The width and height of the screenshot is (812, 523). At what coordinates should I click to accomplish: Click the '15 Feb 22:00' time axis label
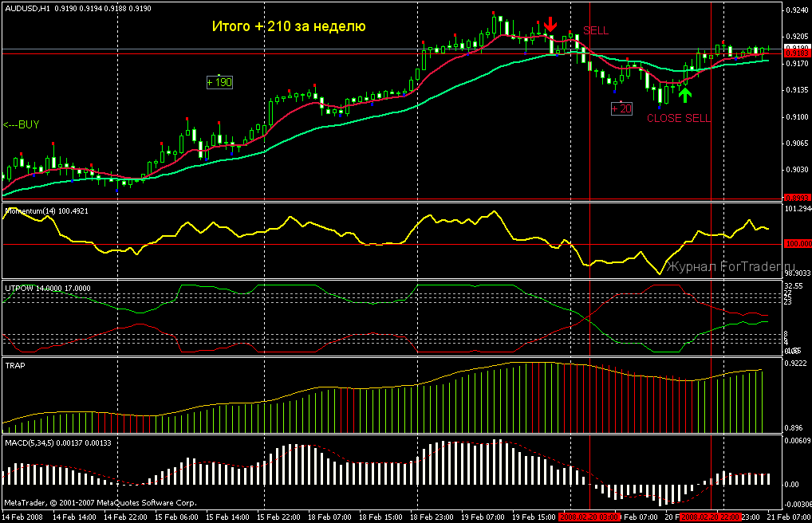coord(278,517)
